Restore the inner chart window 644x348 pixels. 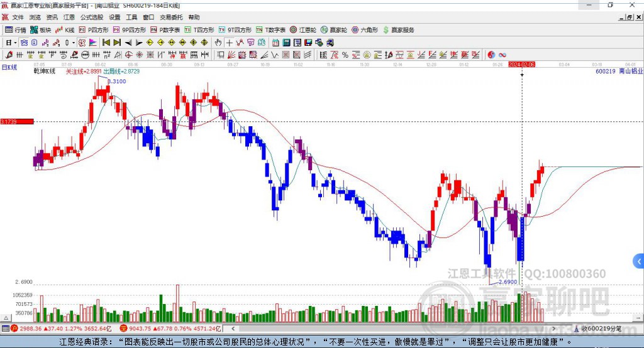630,17
